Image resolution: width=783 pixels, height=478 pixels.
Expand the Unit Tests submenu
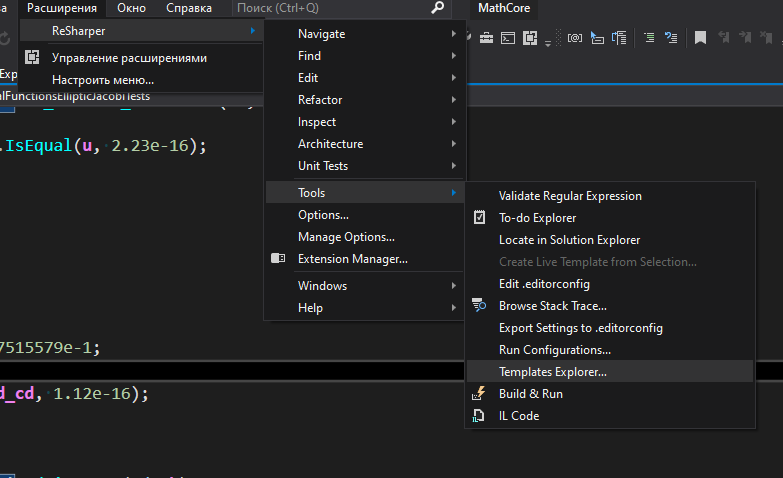[365, 166]
